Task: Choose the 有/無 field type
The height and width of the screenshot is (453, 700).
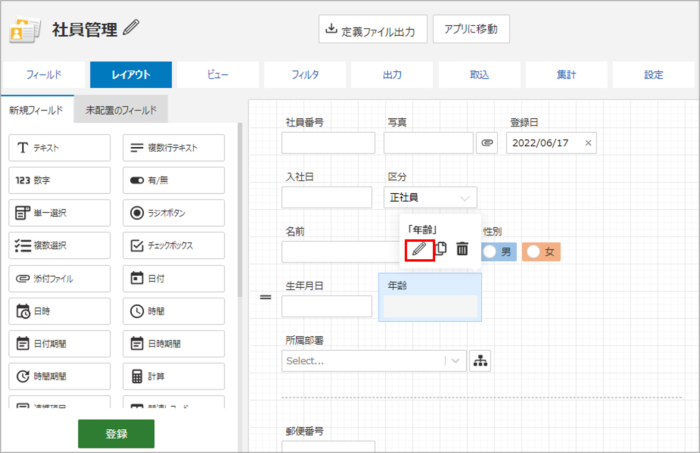Action: pyautogui.click(x=174, y=180)
